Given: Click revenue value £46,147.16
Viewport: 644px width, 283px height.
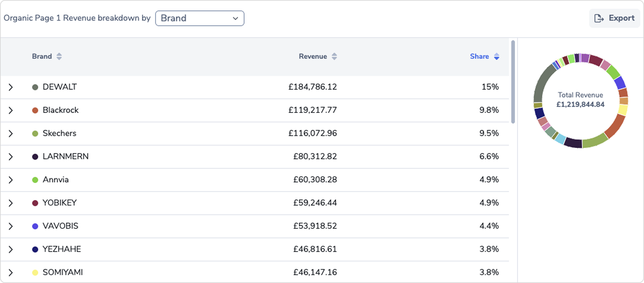Looking at the screenshot, I should pos(315,272).
